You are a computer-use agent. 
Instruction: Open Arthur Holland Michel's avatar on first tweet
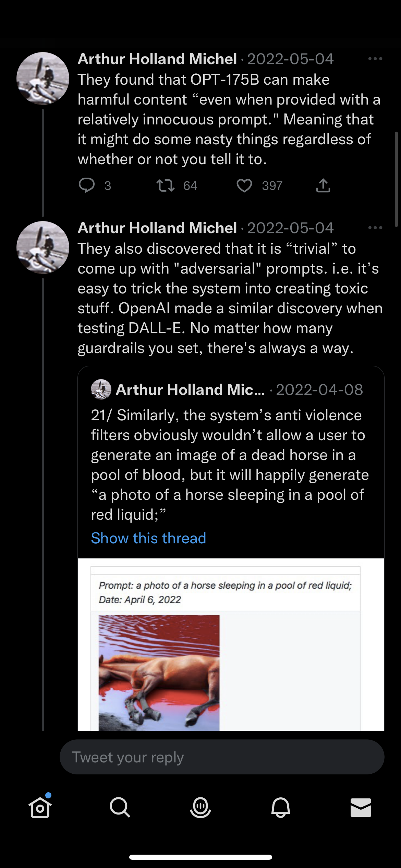point(43,79)
